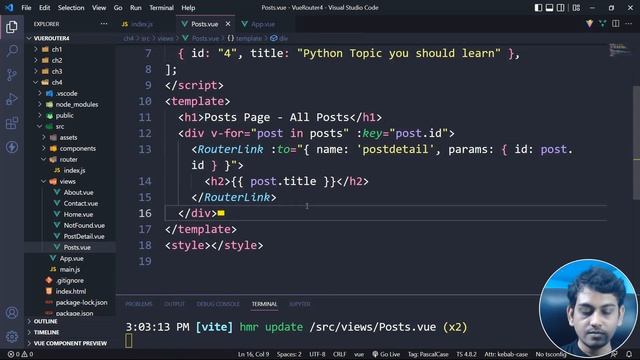Open editor more actions ellipsis
This screenshot has height=360, width=640.
click(629, 24)
